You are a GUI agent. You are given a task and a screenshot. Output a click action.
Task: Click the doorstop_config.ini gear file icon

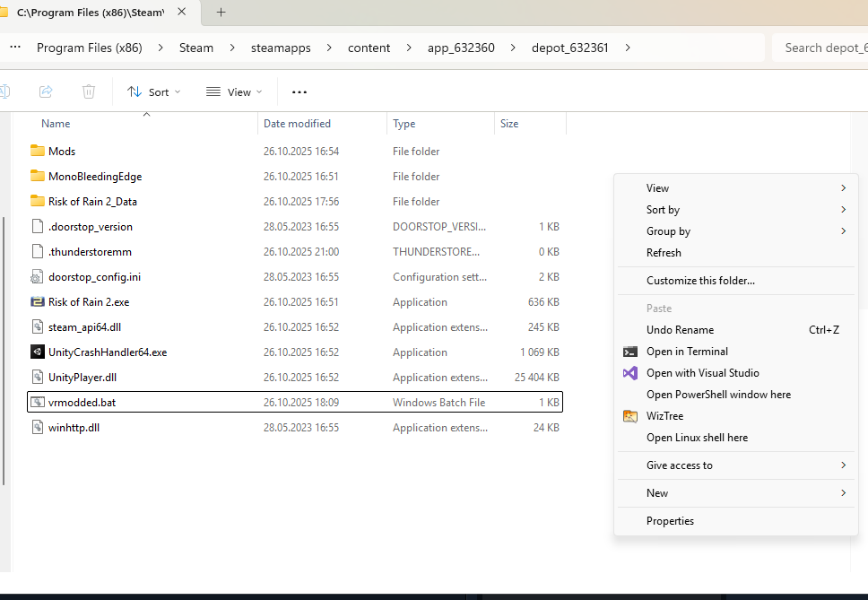click(x=37, y=277)
